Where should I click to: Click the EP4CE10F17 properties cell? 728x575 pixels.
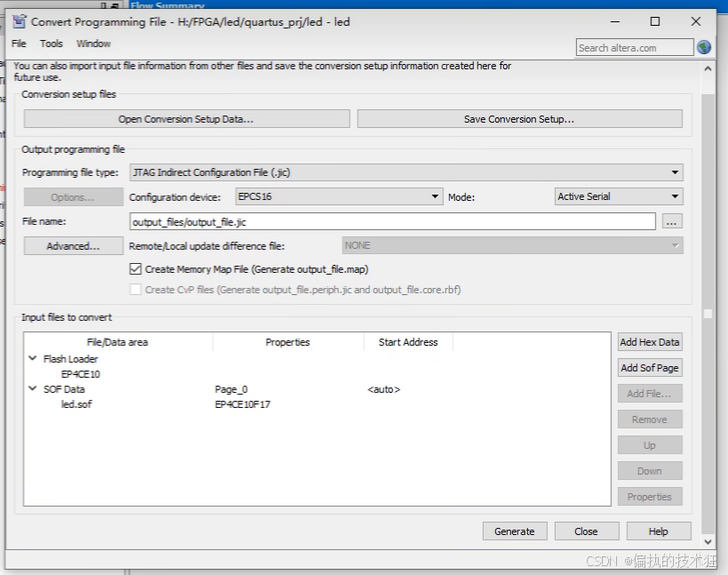tap(243, 404)
